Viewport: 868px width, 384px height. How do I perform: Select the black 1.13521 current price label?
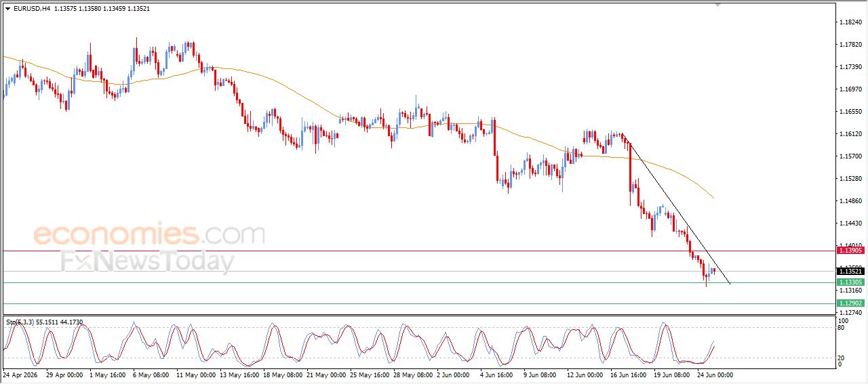coord(850,272)
